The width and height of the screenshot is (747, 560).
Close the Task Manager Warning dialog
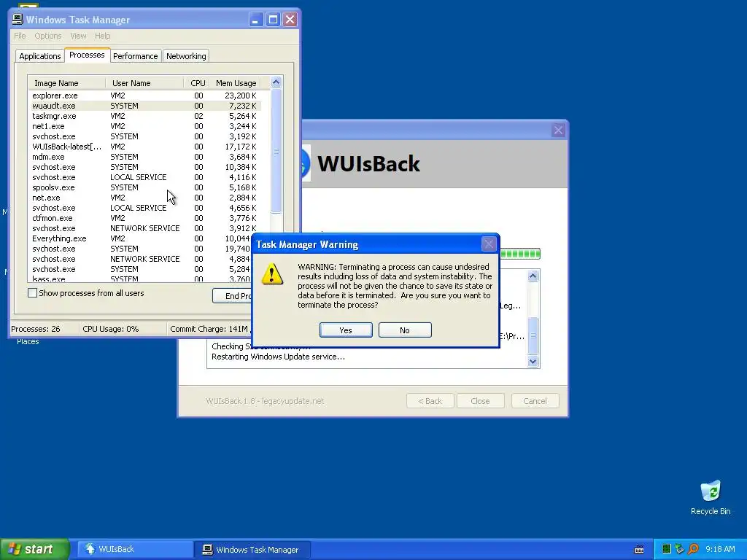pyautogui.click(x=489, y=244)
